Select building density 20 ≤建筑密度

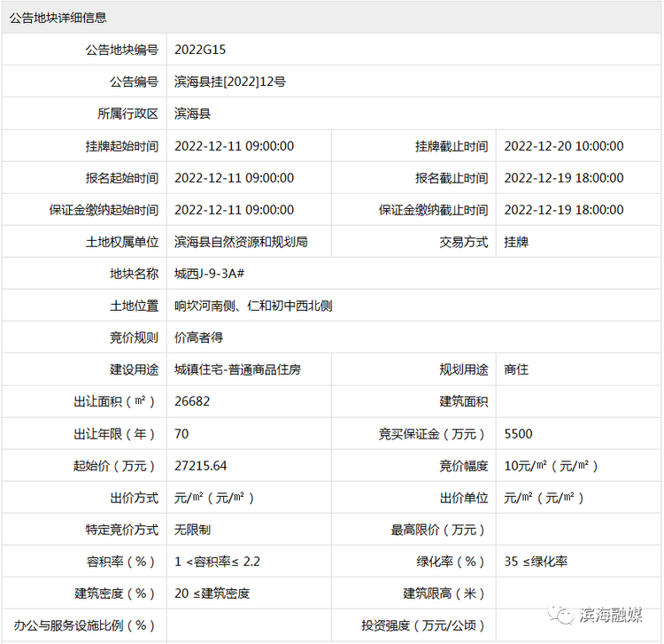(212, 594)
